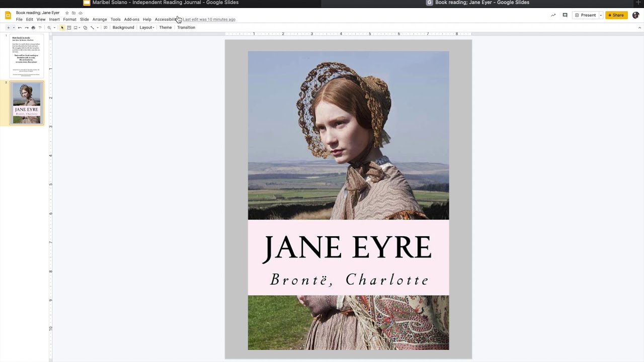Open the Edit menu

click(x=30, y=20)
